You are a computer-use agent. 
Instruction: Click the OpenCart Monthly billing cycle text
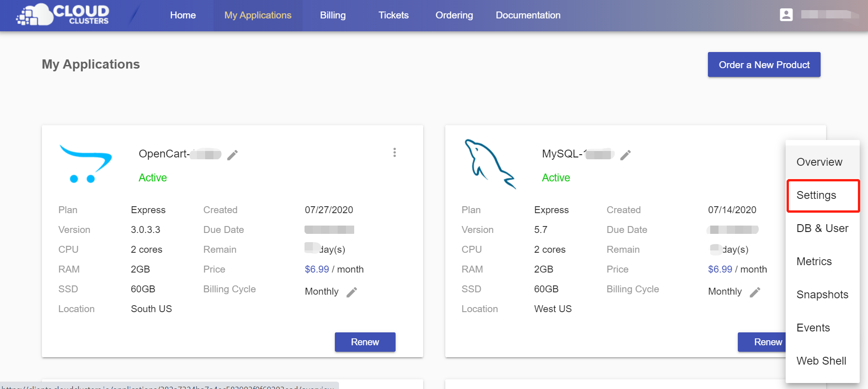(322, 291)
